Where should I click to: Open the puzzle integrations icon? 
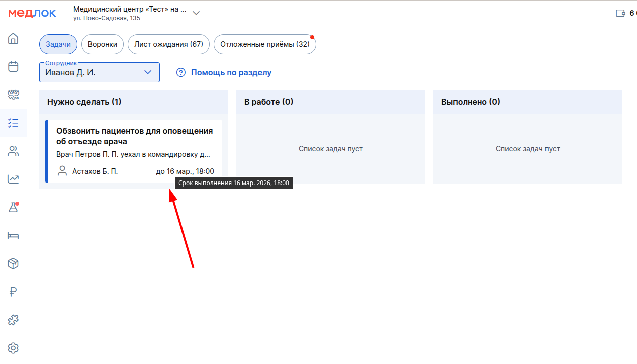coord(13,320)
